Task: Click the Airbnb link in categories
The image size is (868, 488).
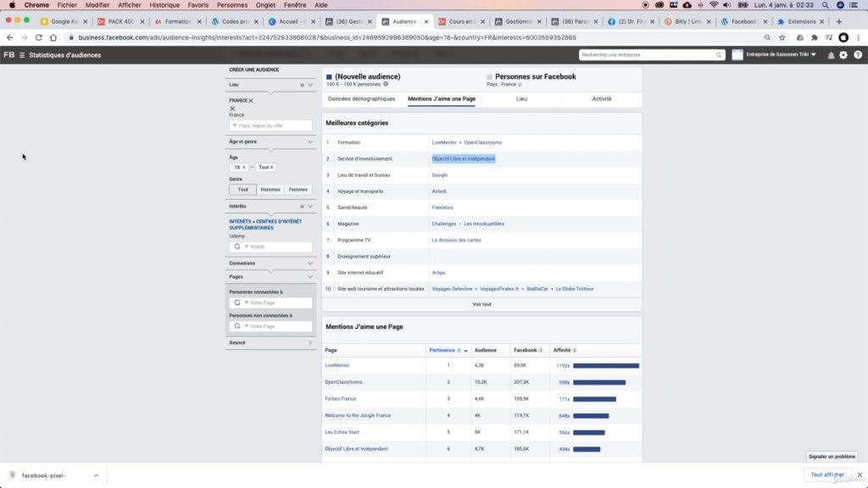Action: pyautogui.click(x=439, y=191)
